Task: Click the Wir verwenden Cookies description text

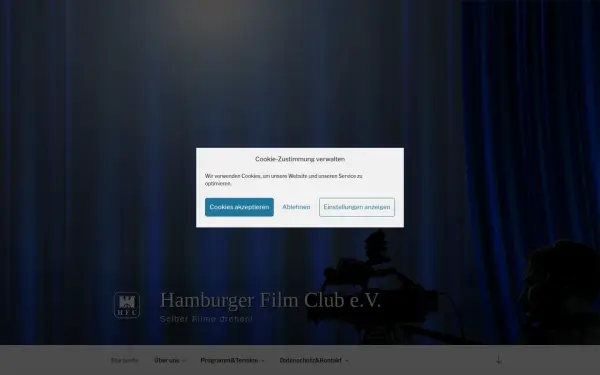Action: tap(284, 180)
